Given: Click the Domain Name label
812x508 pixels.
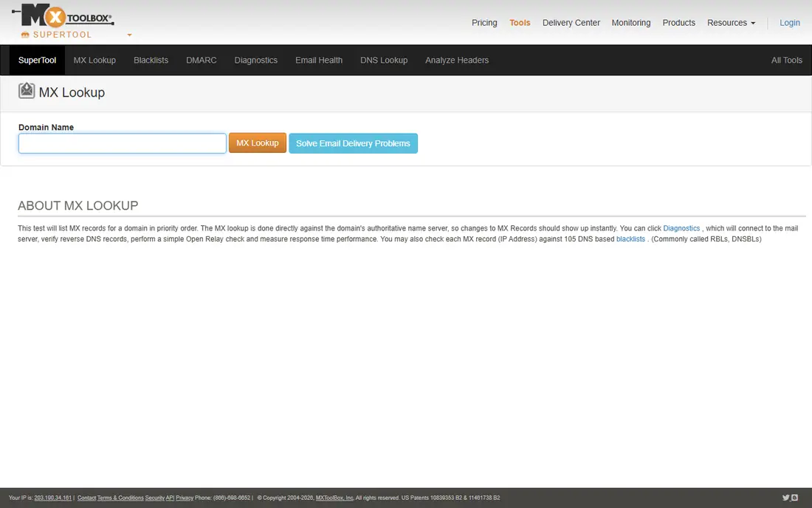Looking at the screenshot, I should coord(46,128).
